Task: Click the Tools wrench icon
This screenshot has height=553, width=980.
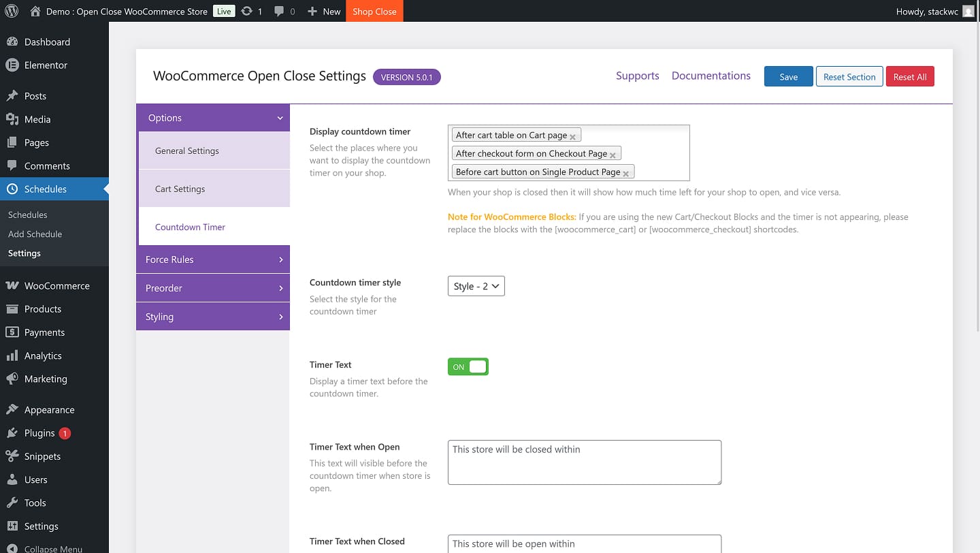Action: click(x=12, y=503)
